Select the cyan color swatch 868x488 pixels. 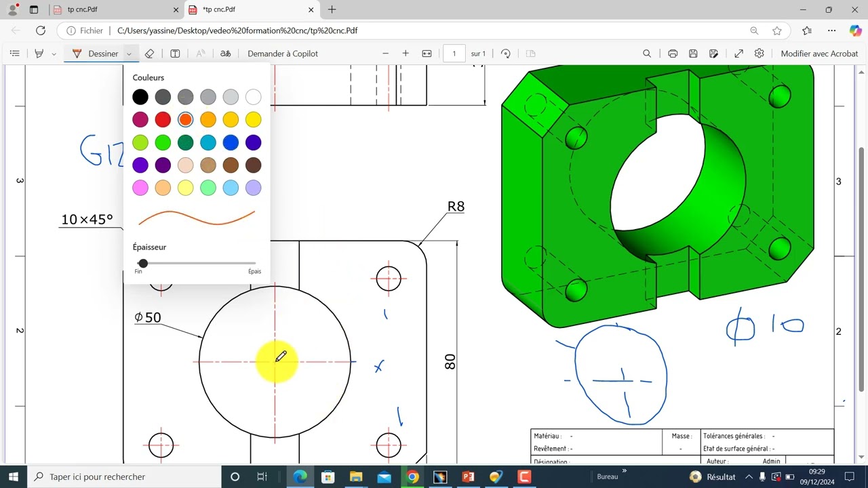coord(208,142)
